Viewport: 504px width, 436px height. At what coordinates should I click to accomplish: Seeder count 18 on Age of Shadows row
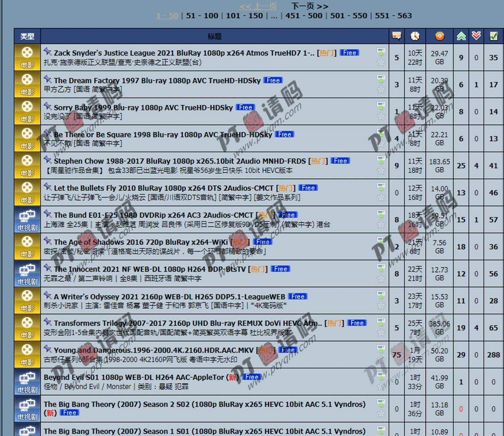pyautogui.click(x=461, y=247)
